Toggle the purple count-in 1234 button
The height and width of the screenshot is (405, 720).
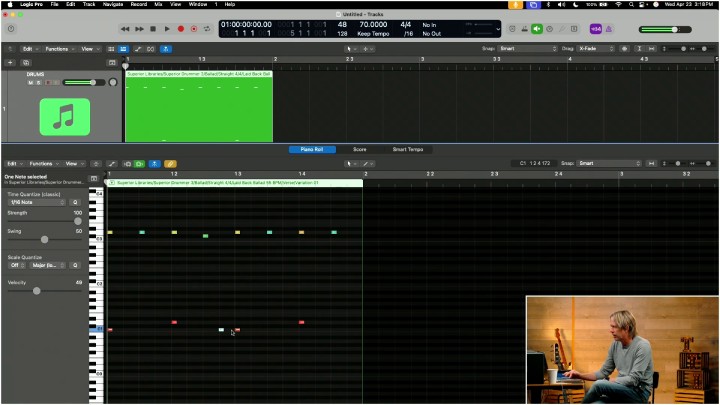tap(596, 29)
